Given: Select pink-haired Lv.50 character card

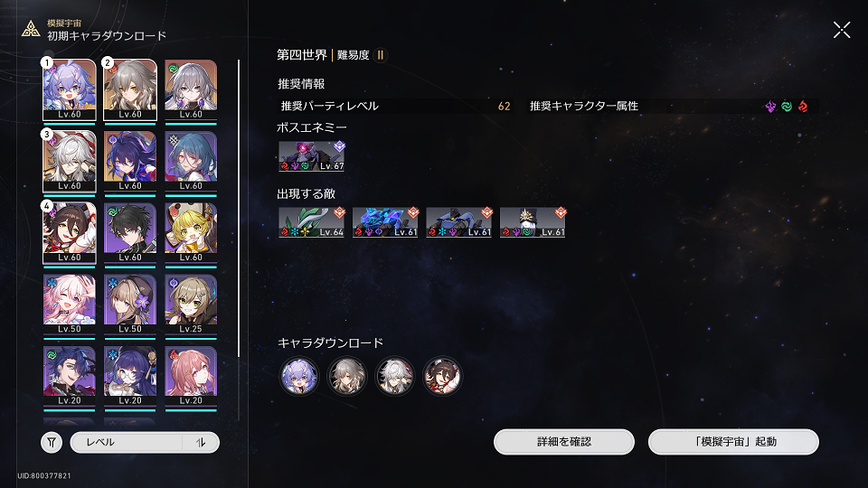Looking at the screenshot, I should [70, 305].
